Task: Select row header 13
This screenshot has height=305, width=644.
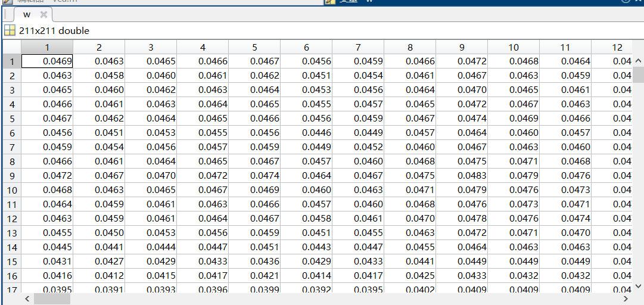Action: point(12,233)
